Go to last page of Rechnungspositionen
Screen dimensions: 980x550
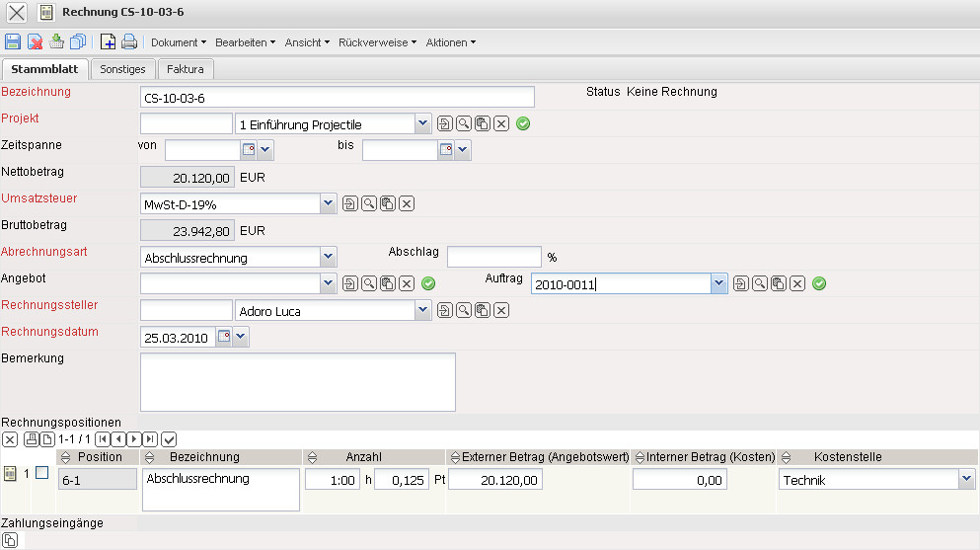150,438
